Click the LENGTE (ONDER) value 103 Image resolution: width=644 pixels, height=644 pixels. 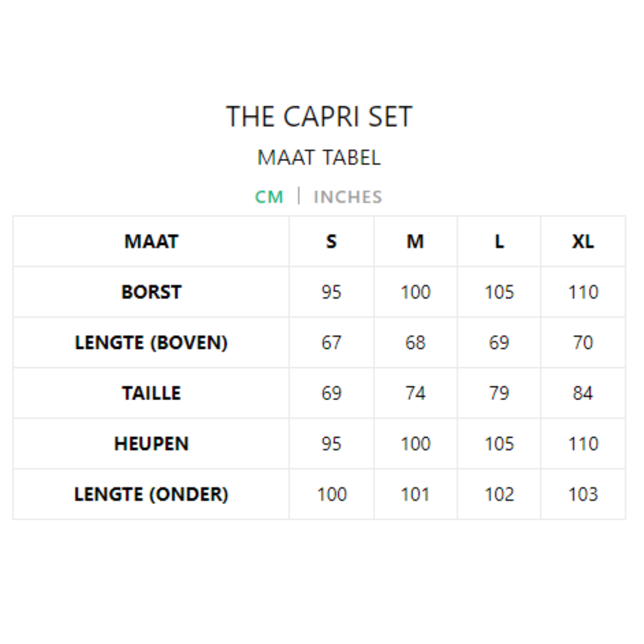click(x=583, y=494)
